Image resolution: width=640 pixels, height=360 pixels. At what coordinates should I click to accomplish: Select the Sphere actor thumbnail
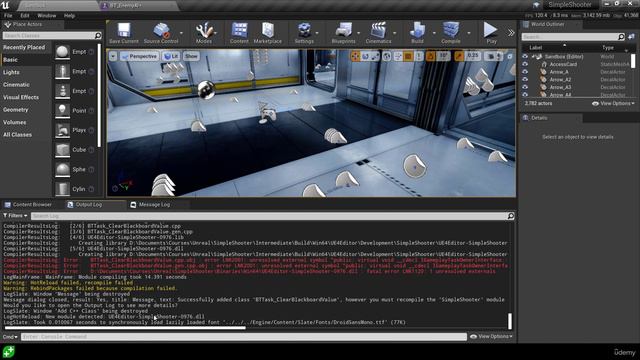62,169
